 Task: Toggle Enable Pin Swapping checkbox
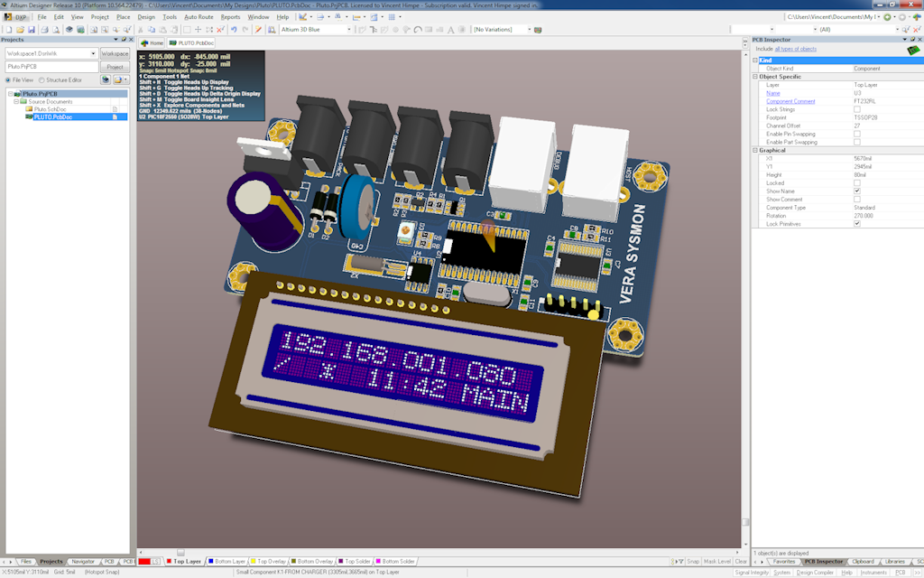[x=857, y=134]
